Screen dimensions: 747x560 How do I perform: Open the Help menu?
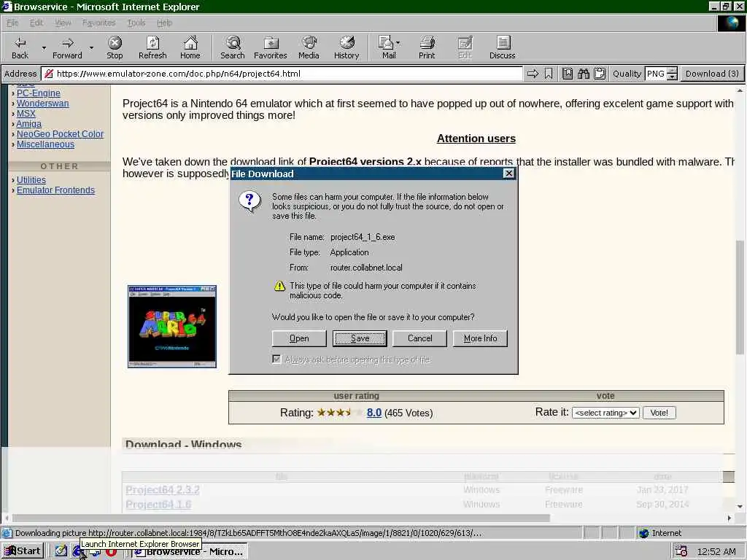pyautogui.click(x=164, y=23)
